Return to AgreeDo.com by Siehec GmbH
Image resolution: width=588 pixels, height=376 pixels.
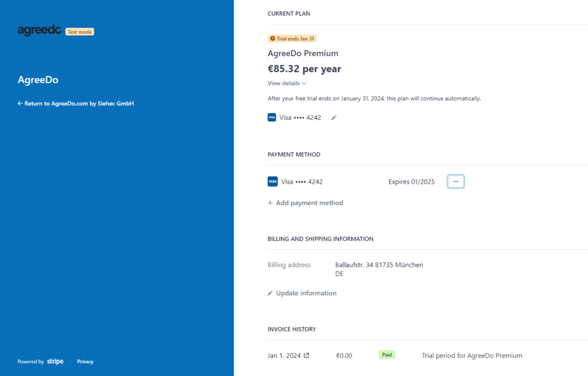click(x=76, y=103)
